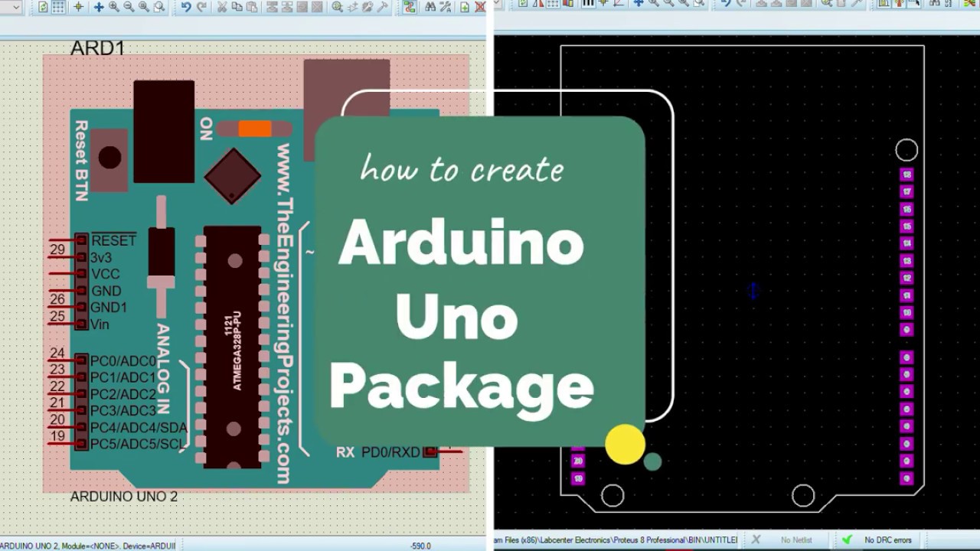Click magenta pad 19 in PCB layout
Viewport: 980px width, 551px height.
pos(578,479)
